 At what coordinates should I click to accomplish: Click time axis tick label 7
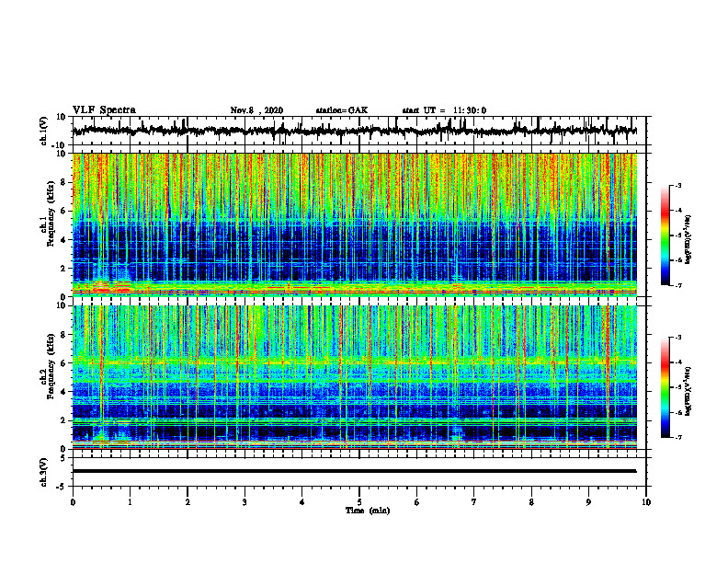point(474,502)
